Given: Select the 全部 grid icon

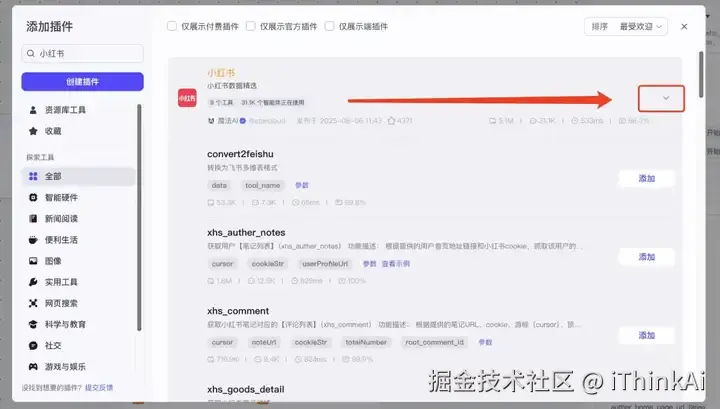Looking at the screenshot, I should 33,176.
